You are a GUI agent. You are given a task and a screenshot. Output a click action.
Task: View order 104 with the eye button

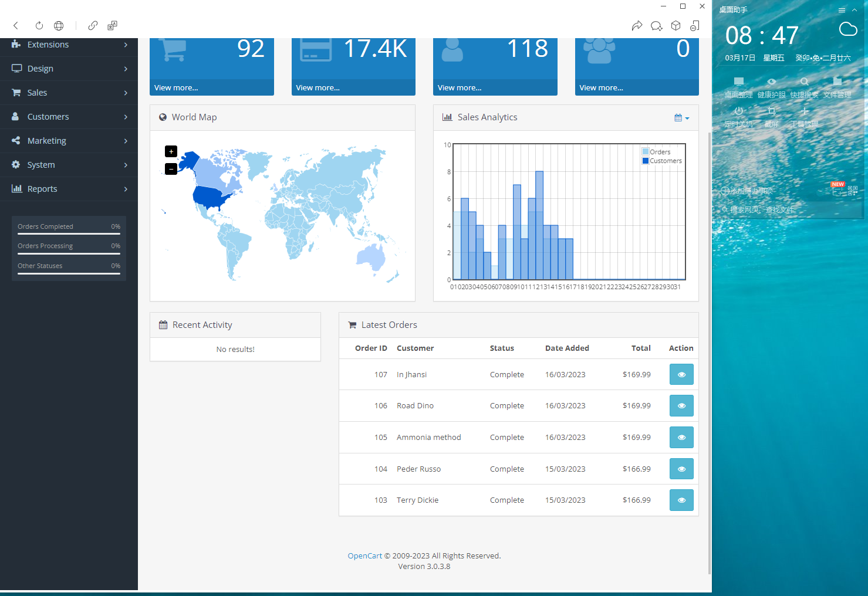681,469
